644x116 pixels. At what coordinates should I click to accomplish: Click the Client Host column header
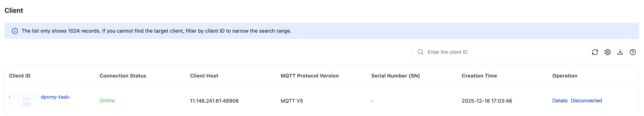point(204,76)
